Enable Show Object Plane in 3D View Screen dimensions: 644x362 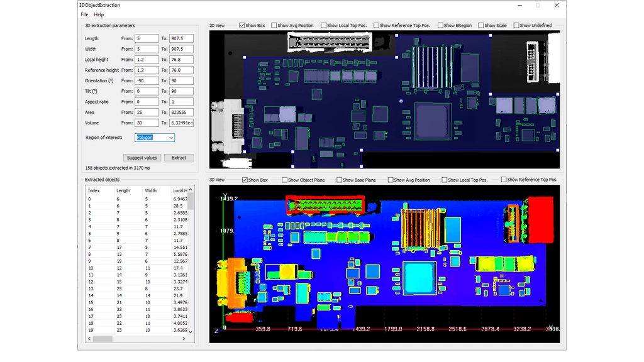[x=285, y=180]
